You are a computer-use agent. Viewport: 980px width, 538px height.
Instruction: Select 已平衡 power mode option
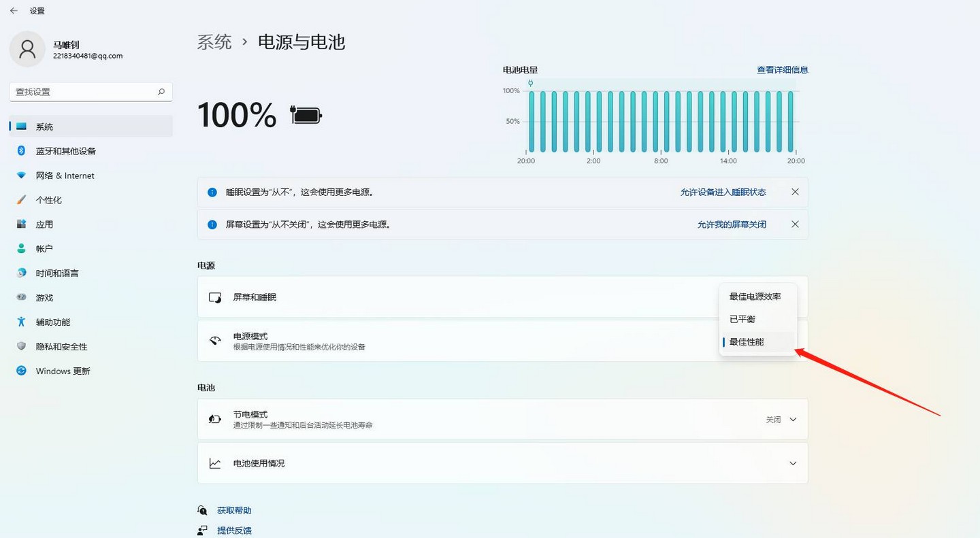pos(742,318)
